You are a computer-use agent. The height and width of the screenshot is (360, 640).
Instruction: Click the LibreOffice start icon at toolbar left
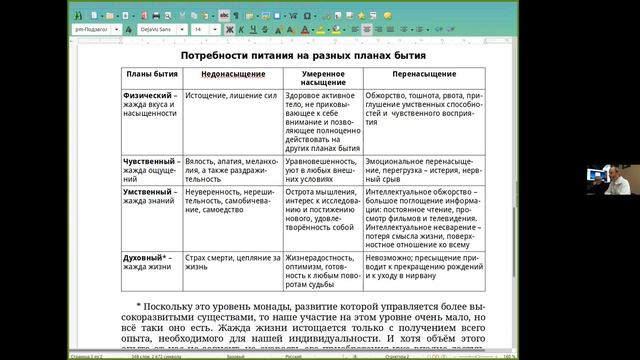[78, 16]
